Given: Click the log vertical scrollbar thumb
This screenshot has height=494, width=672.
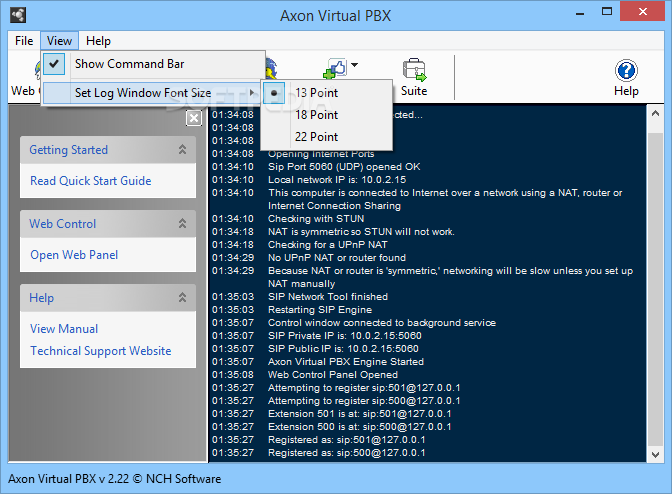Looking at the screenshot, I should [x=655, y=289].
